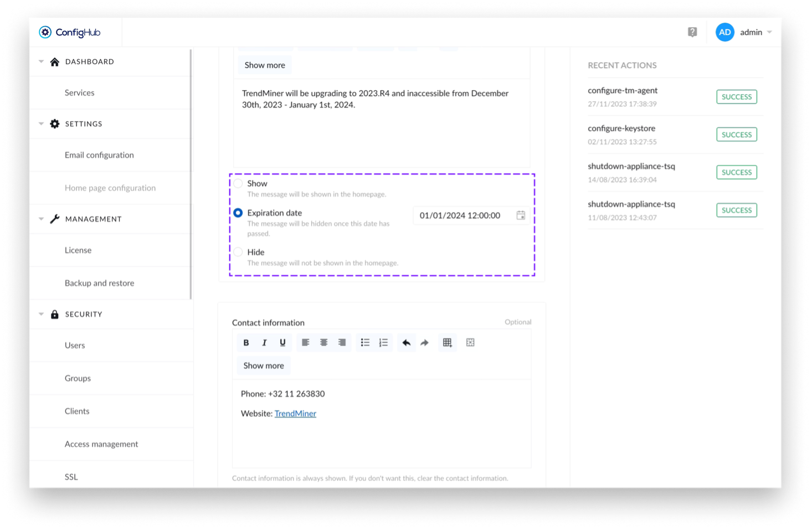This screenshot has width=812, height=531.
Task: Insert a bulleted list in Contact information
Action: 365,343
